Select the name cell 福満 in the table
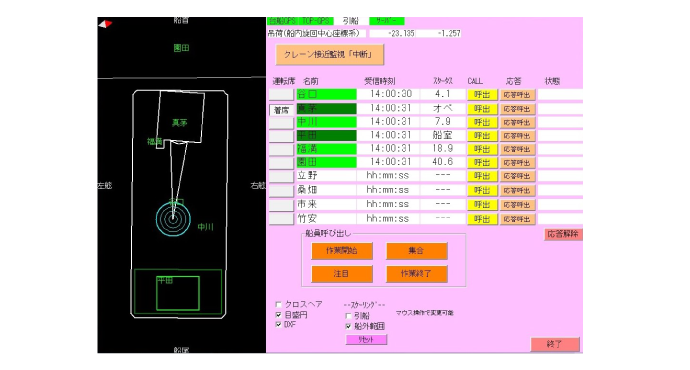The height and width of the screenshot is (370, 690). pos(327,149)
